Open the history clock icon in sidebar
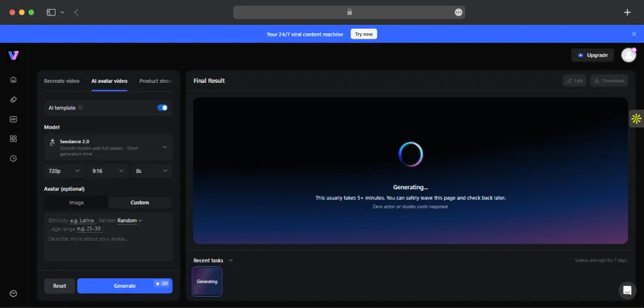The width and height of the screenshot is (644, 308). tap(13, 158)
